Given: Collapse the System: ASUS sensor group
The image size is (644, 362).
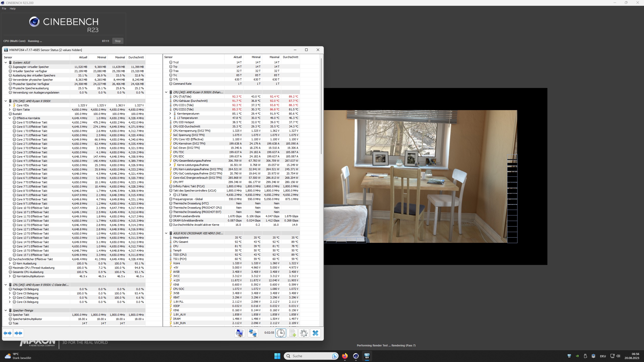Looking at the screenshot, I should [x=6, y=63].
